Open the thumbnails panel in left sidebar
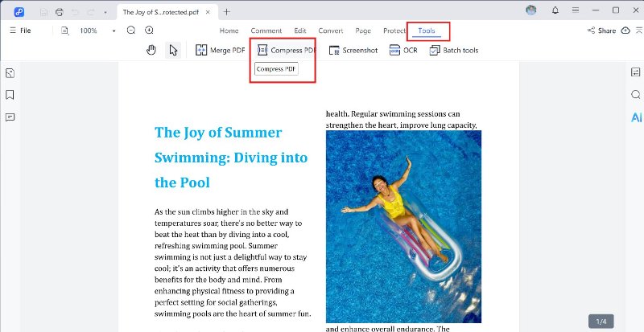 tap(10, 73)
